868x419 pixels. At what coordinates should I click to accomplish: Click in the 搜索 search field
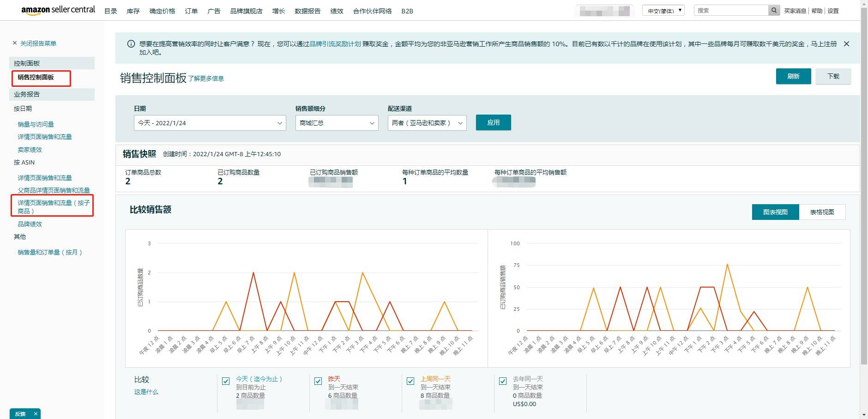[x=731, y=10]
